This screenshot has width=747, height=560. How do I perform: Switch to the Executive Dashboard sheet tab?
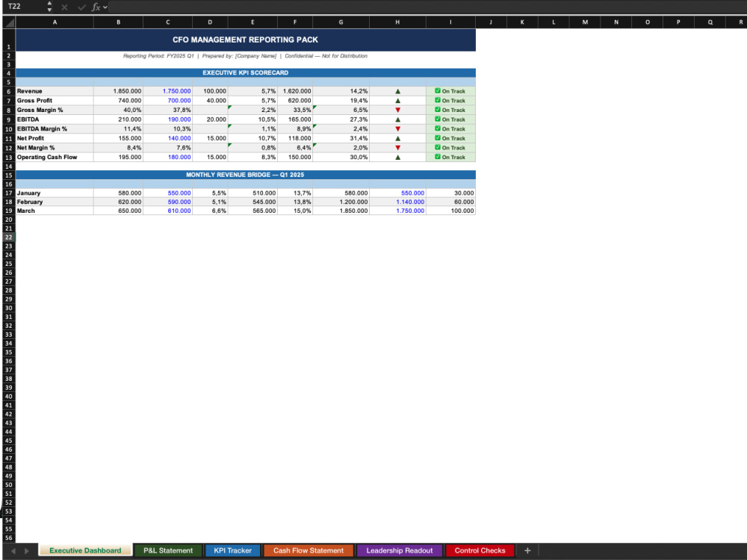pos(85,550)
